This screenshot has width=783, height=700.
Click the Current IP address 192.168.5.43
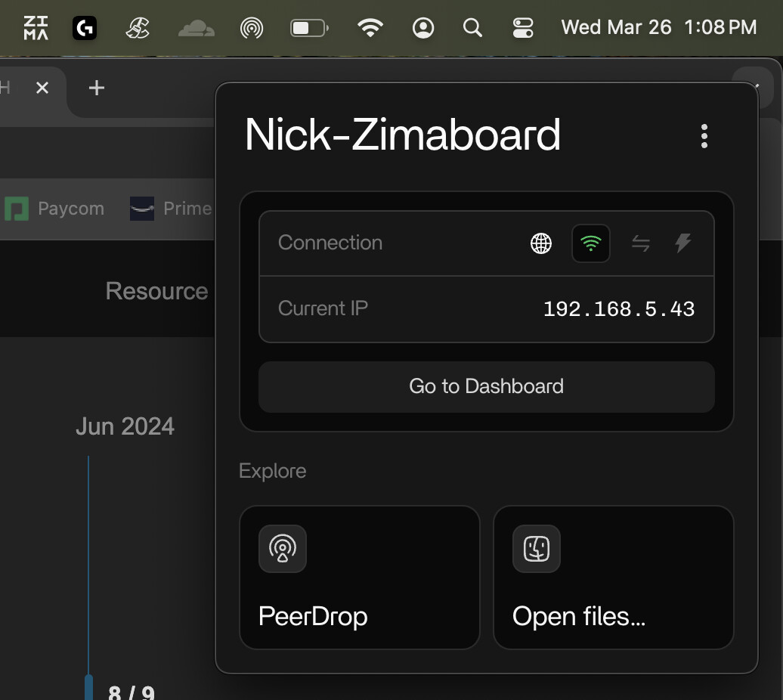click(619, 309)
